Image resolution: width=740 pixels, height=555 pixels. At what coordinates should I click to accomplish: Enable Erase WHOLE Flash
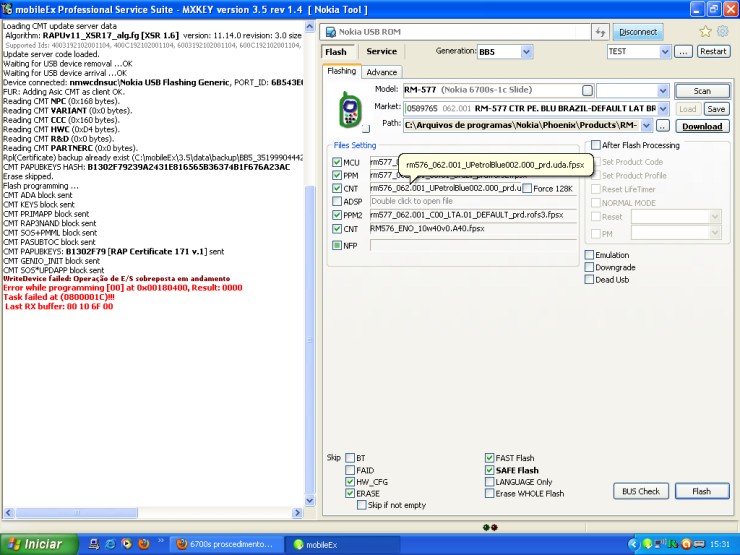pyautogui.click(x=489, y=494)
